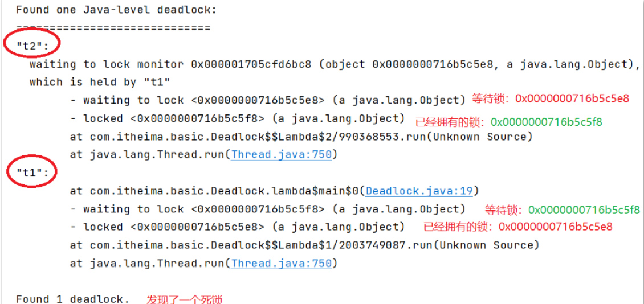Viewport: 644px width, 304px height.
Task: Select t2's "waiting to lock <0x0000000716b5c5e8>" line
Action: [x=268, y=100]
